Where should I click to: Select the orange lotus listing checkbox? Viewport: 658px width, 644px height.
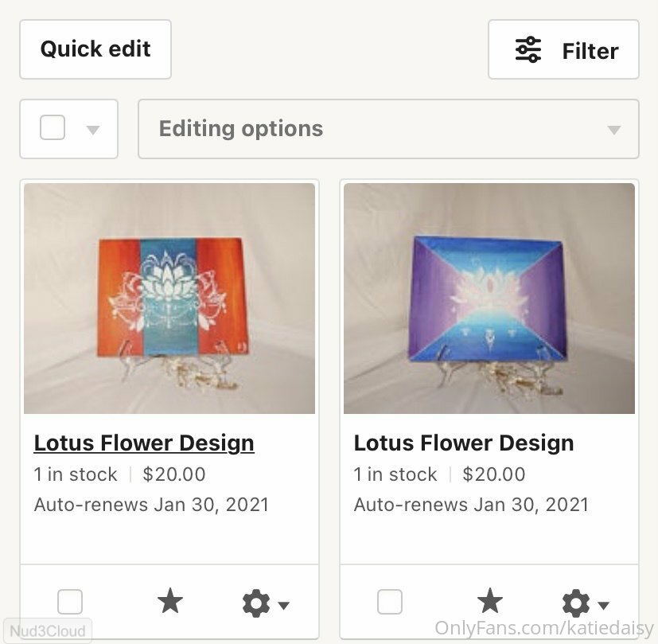tap(70, 603)
